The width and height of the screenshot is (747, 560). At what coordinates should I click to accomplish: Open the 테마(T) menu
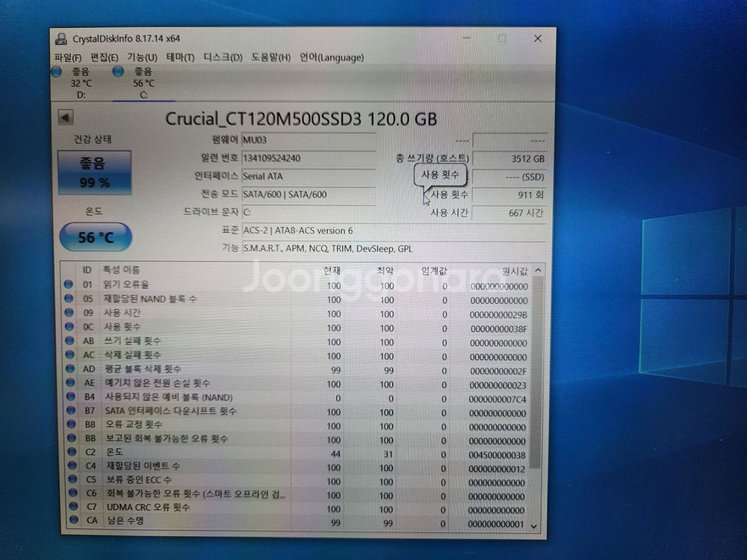click(180, 57)
